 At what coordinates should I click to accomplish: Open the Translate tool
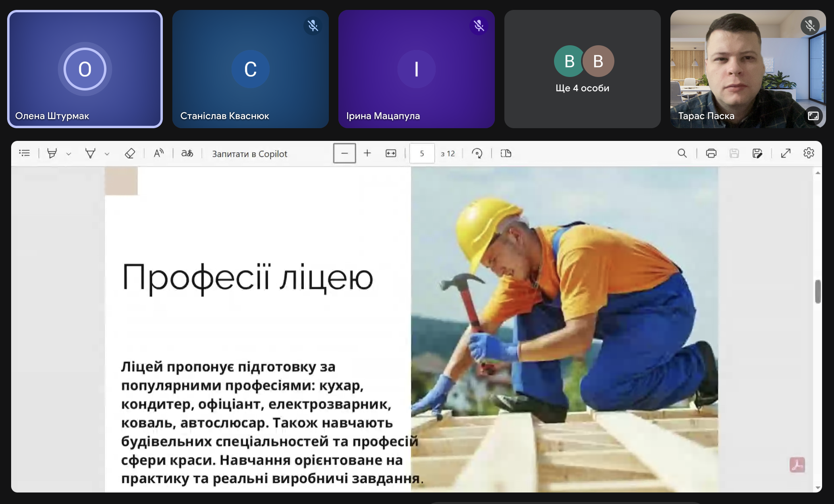(x=187, y=153)
